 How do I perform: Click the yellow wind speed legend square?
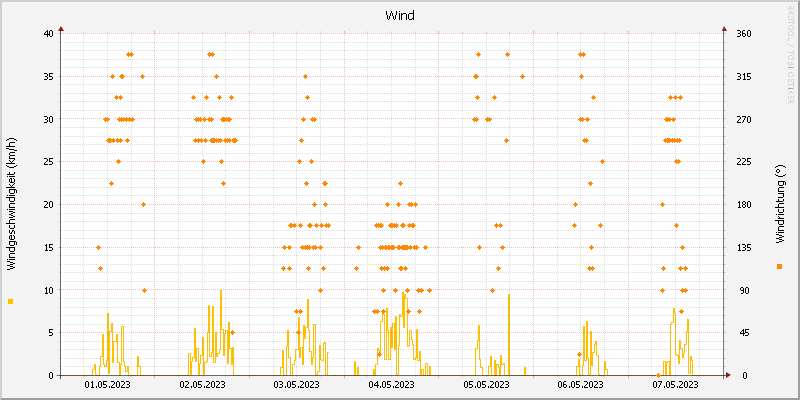pyautogui.click(x=11, y=302)
